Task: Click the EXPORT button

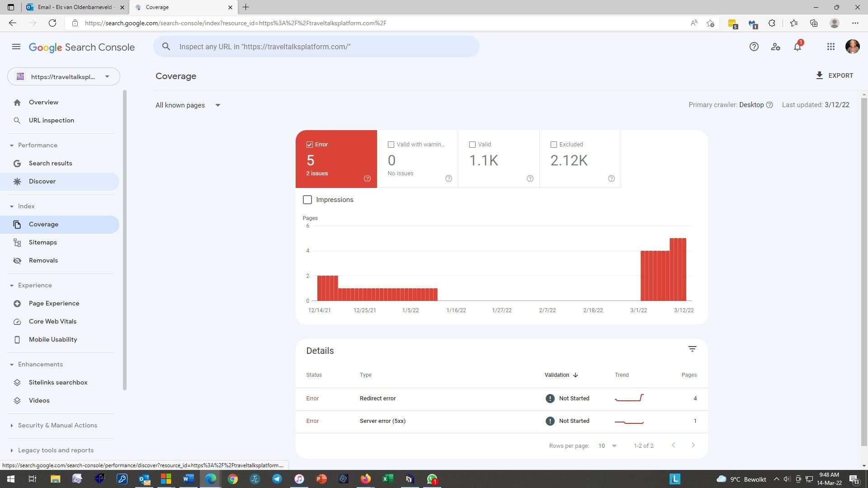Action: pyautogui.click(x=834, y=75)
